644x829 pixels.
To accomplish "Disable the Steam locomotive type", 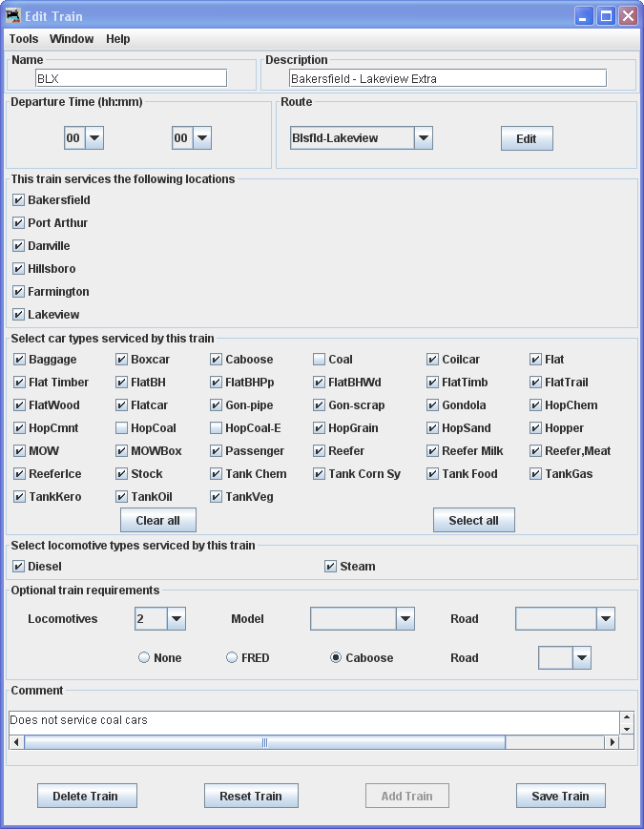I will (331, 567).
